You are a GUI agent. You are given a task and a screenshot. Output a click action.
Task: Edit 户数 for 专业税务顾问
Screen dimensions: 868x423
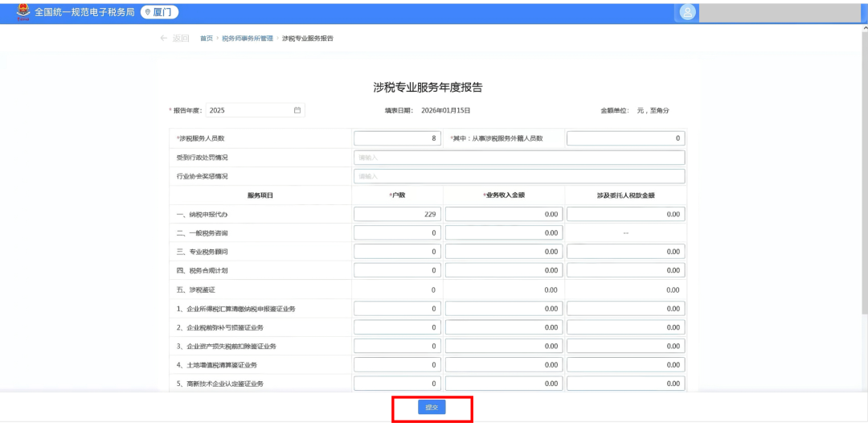pyautogui.click(x=398, y=252)
